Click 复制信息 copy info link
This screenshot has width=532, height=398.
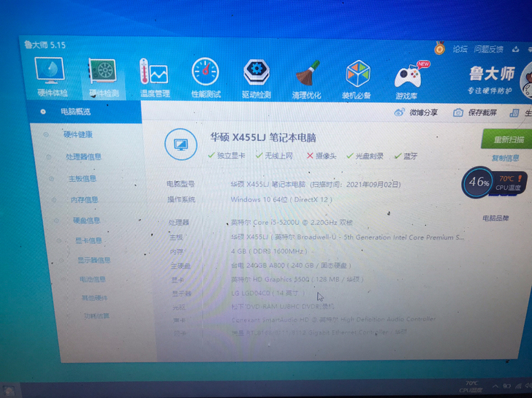coord(505,158)
